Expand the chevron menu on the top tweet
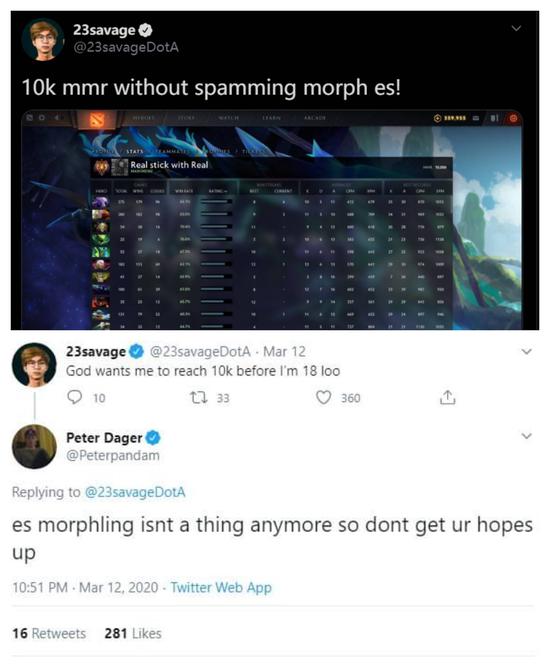550x671 pixels. (517, 28)
